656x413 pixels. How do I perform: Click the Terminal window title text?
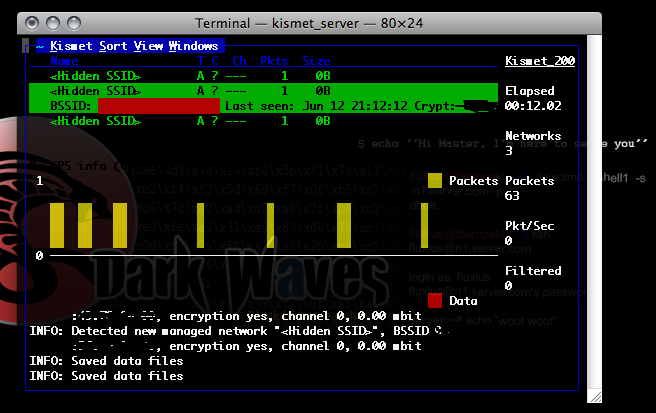tap(309, 23)
